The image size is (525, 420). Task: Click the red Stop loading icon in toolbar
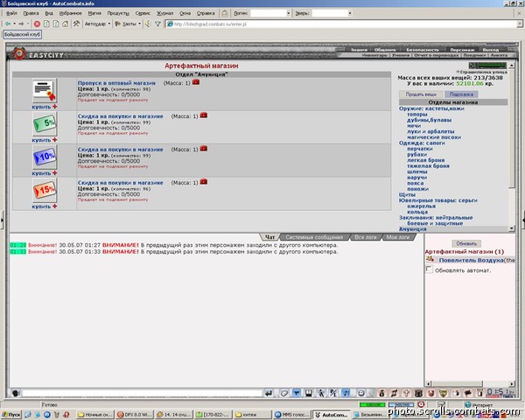click(37, 24)
